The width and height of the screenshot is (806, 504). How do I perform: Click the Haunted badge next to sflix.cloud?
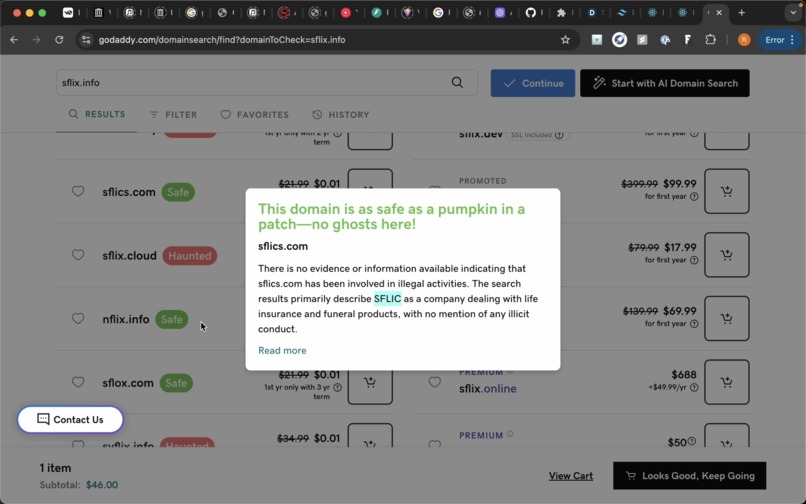coord(190,256)
